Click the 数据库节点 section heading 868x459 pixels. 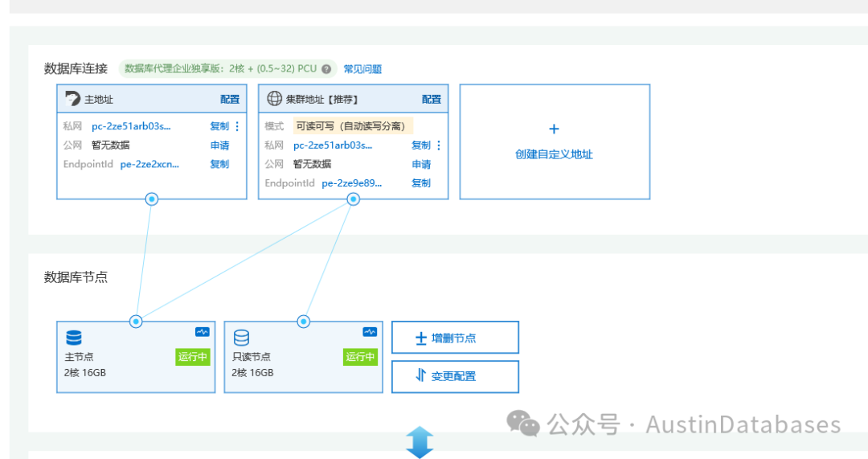click(76, 277)
